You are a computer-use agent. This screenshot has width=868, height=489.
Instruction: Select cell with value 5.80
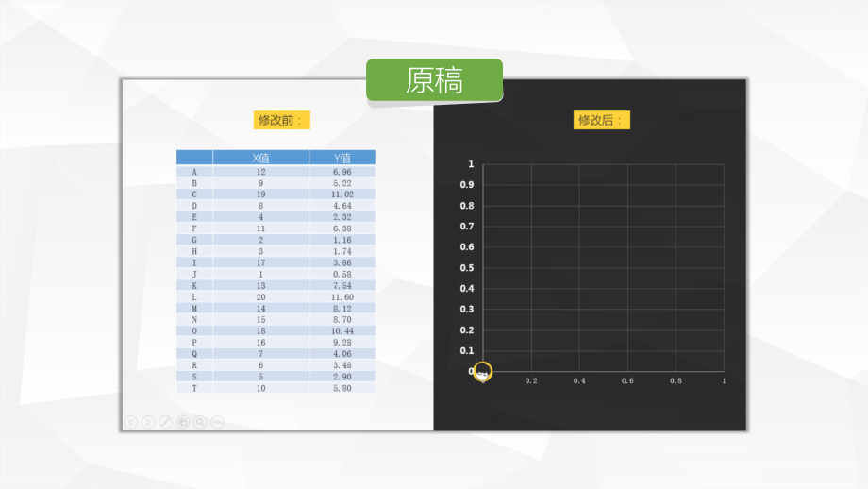342,388
